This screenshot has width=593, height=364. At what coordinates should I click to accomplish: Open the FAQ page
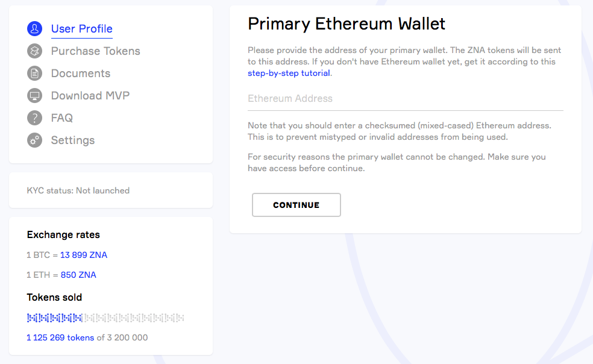point(61,118)
